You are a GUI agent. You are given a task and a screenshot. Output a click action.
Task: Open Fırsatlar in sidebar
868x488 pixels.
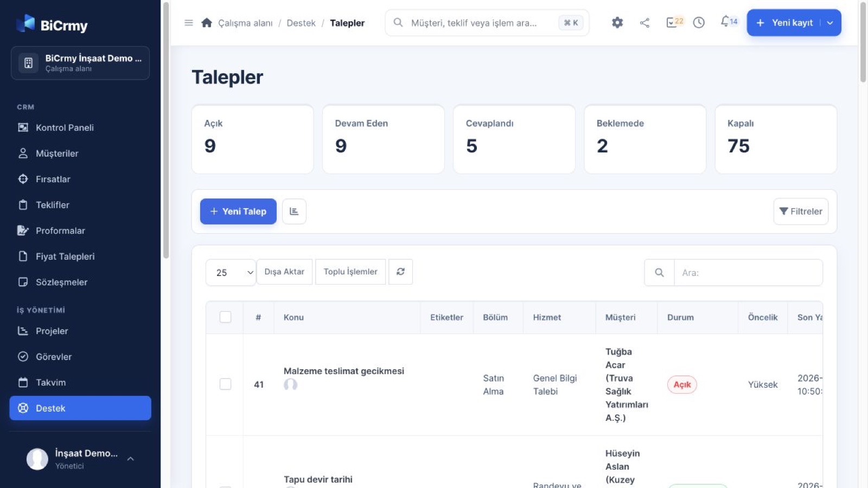(x=80, y=179)
